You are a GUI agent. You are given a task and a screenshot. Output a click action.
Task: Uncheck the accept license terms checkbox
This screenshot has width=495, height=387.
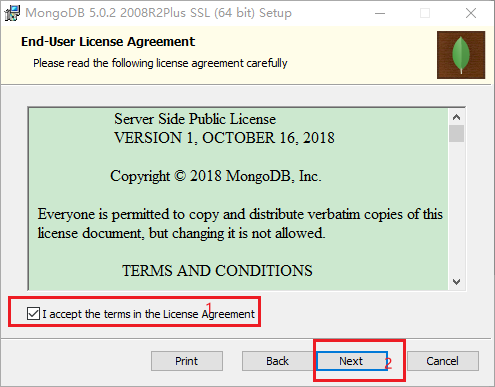click(33, 314)
